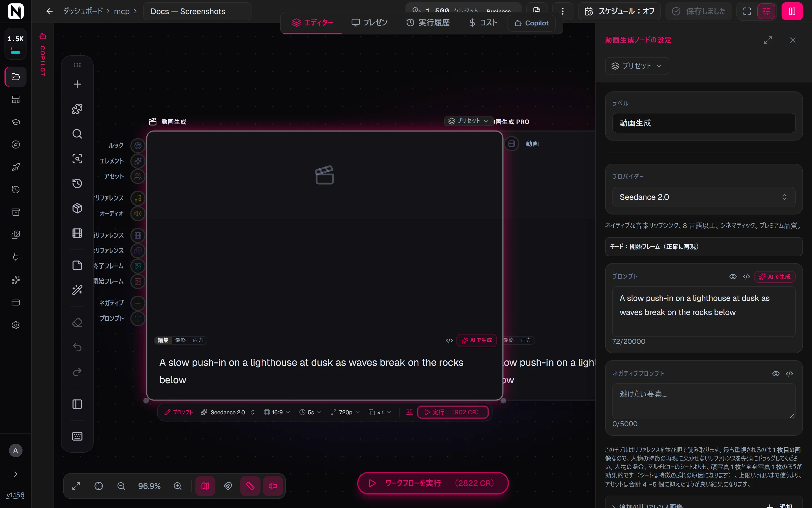Open the Seedance 2.0 provider dropdown
This screenshot has height=508, width=812.
(704, 197)
